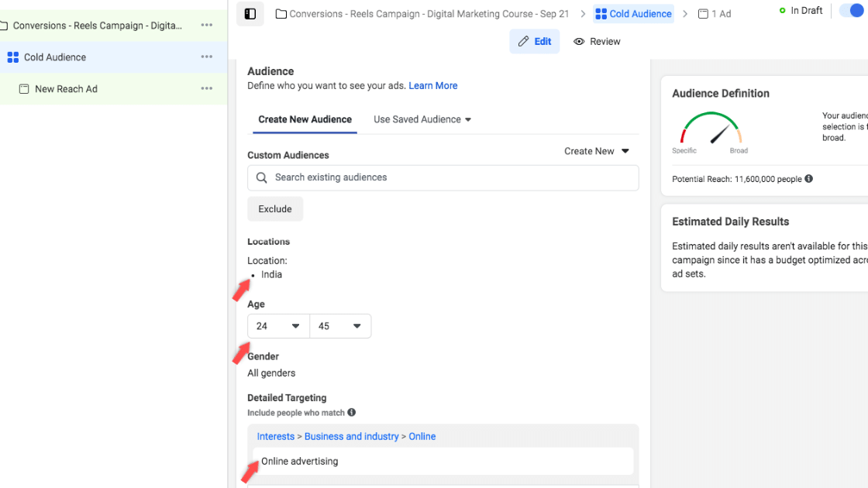Switch to the Create New Audience tab
The height and width of the screenshot is (488, 868).
[304, 119]
